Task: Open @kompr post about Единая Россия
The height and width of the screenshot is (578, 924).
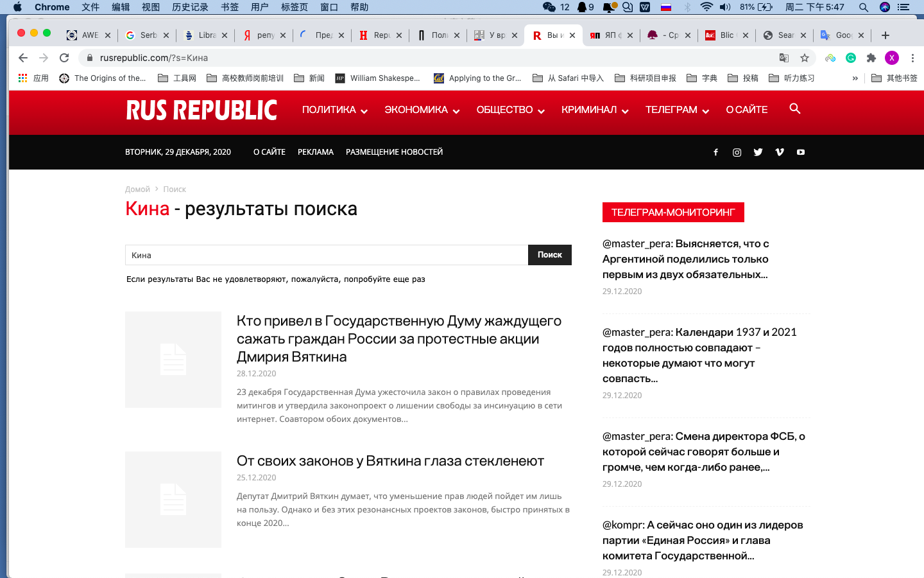Action: click(703, 540)
